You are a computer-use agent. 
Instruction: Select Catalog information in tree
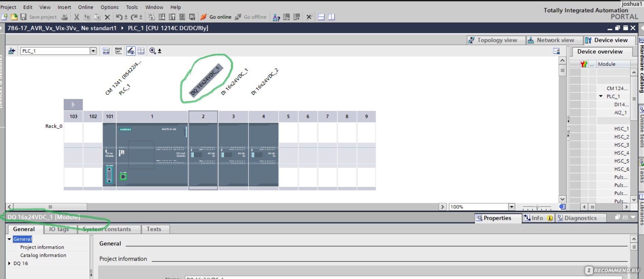pos(43,255)
